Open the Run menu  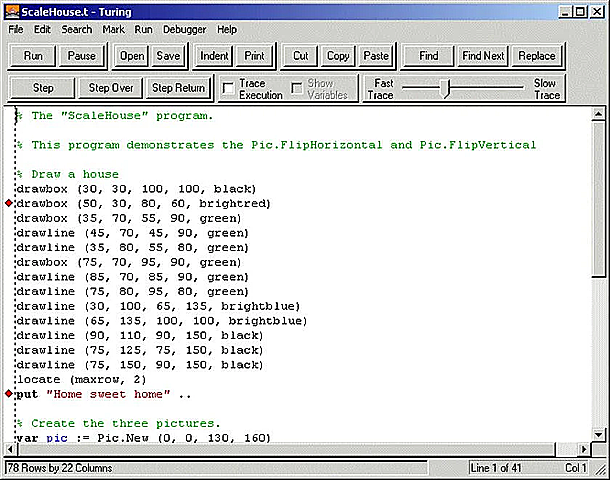point(144,30)
